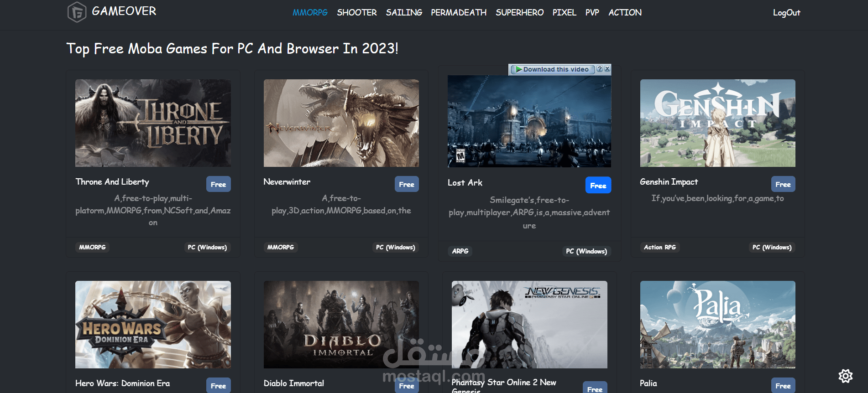Open the Neverwinter dragon cover image
Viewport: 868px width, 393px height.
coord(341,123)
